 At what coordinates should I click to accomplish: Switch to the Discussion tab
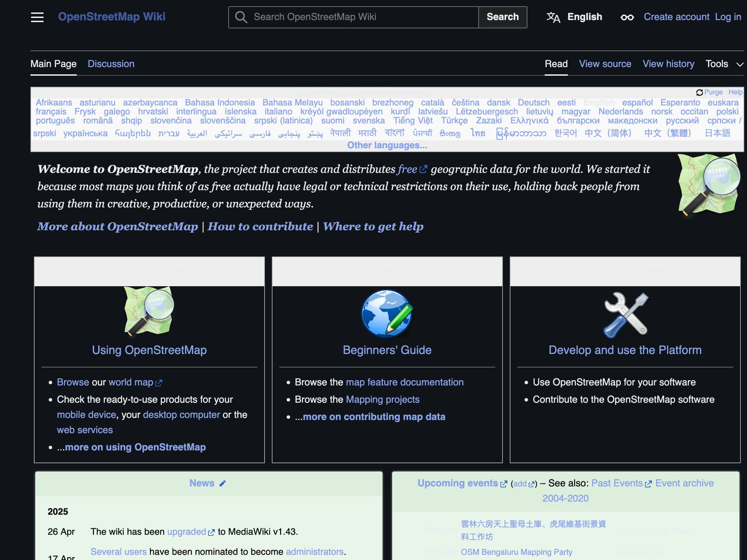(x=111, y=64)
